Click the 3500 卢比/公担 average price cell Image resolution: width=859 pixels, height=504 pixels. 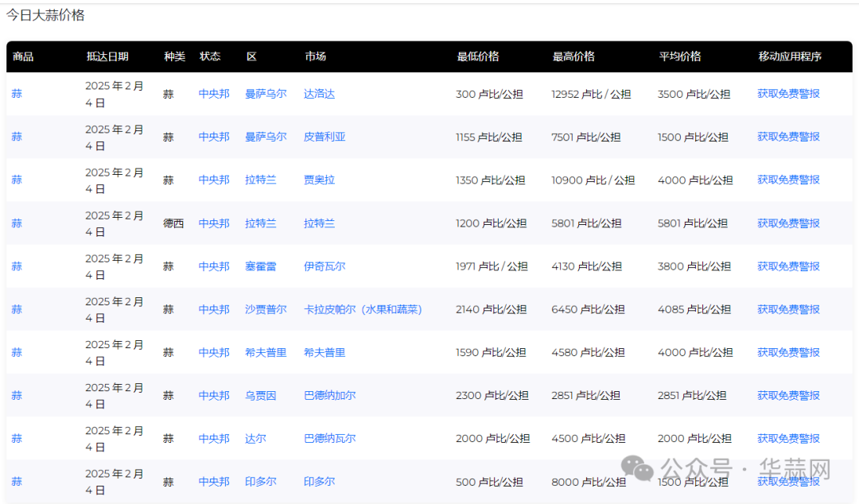tap(694, 94)
